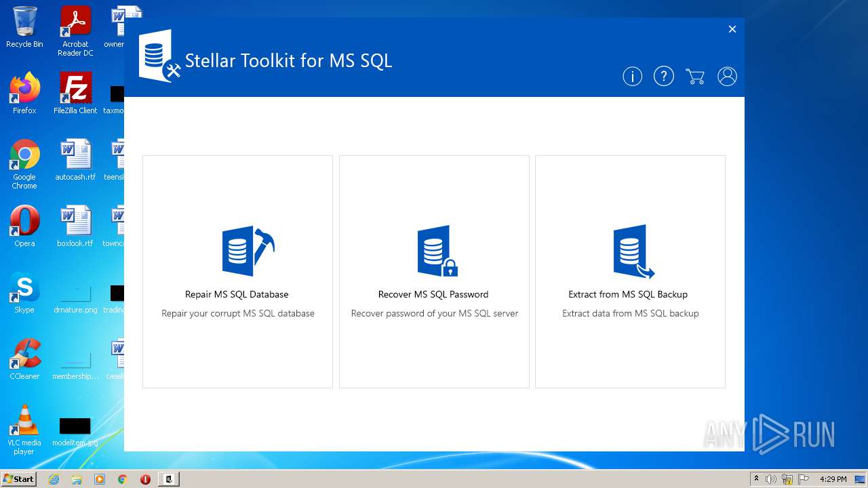Open Opera desktop shortcut

click(x=24, y=226)
